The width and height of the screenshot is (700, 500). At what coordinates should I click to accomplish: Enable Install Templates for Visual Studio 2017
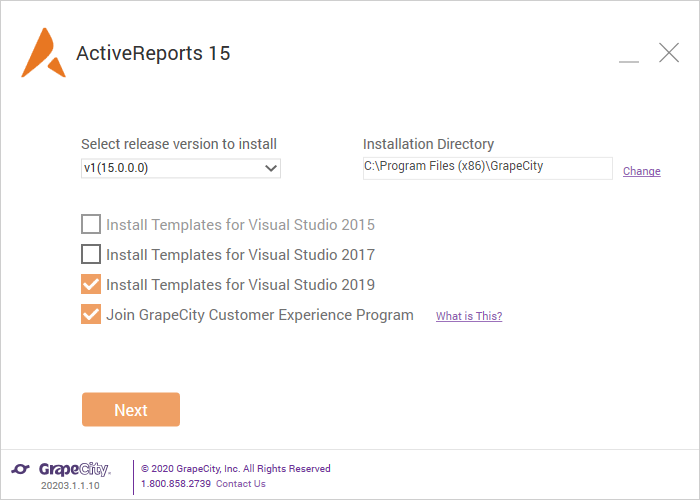(x=91, y=254)
